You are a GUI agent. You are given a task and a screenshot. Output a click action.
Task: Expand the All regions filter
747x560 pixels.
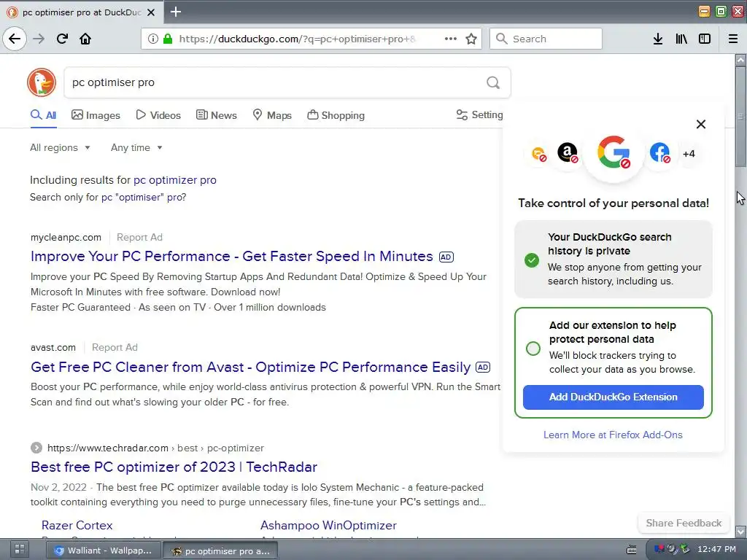click(x=60, y=147)
